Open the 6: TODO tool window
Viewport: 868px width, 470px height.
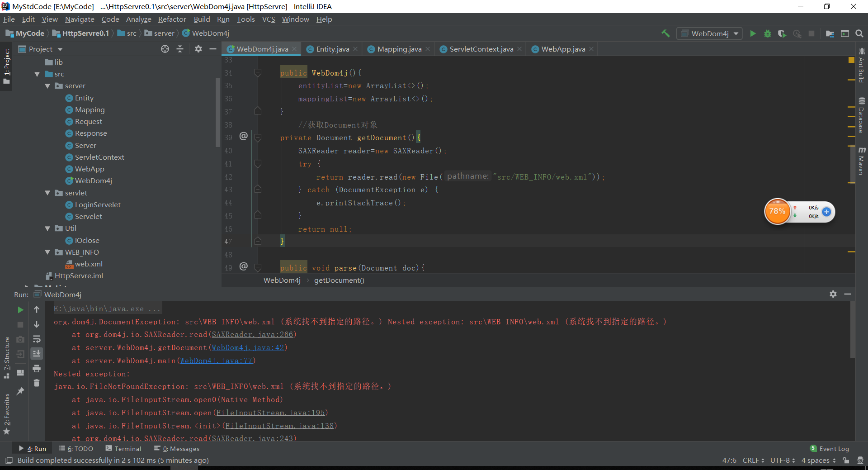76,449
